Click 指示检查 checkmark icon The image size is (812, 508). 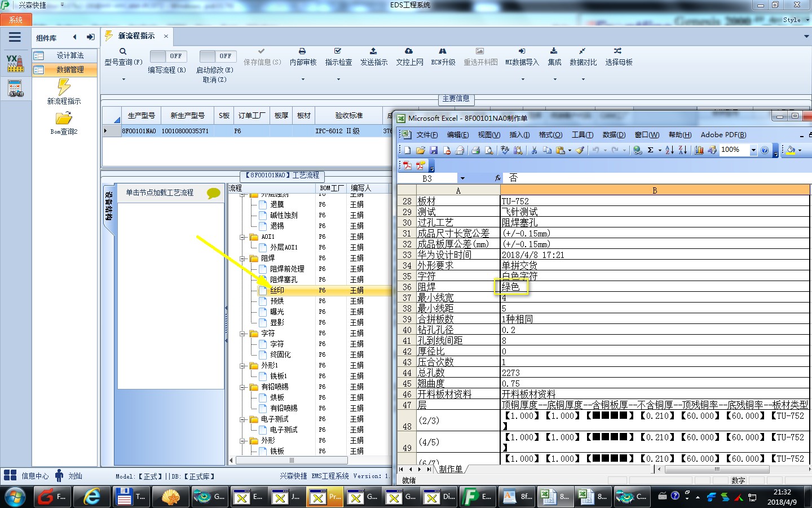coord(338,51)
